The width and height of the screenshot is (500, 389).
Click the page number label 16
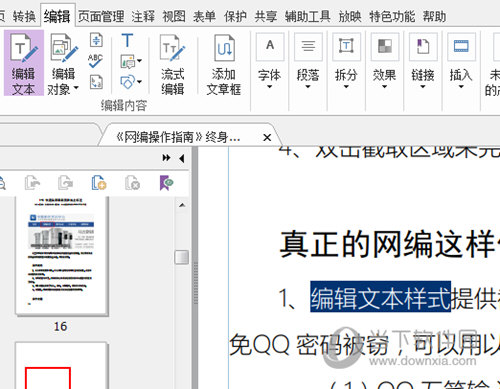(61, 326)
